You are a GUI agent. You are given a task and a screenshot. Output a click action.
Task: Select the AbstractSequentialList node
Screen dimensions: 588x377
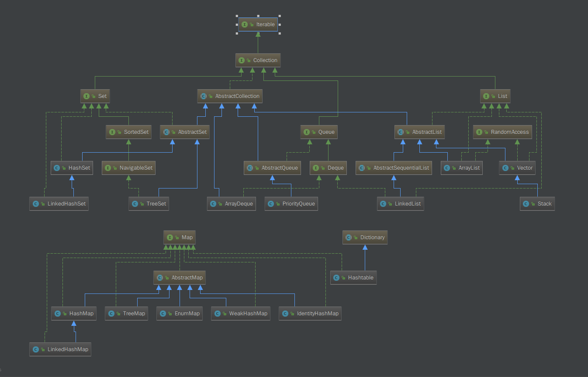point(394,168)
